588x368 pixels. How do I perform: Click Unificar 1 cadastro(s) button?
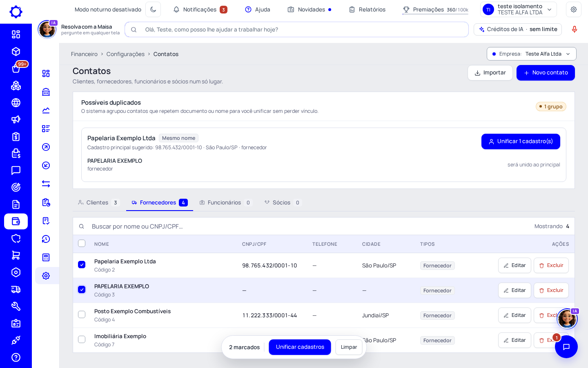click(x=521, y=141)
